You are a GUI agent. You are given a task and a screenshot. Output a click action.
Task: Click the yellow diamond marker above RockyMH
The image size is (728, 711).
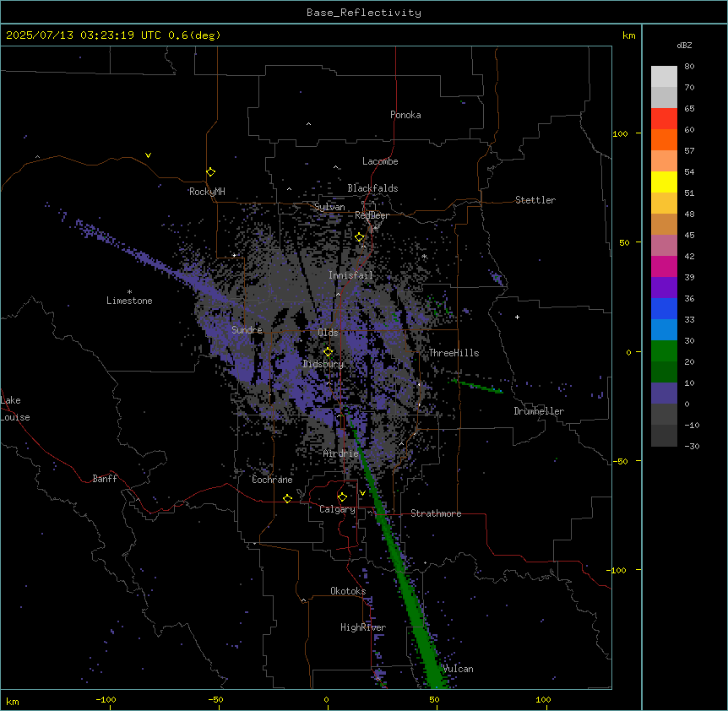point(210,171)
